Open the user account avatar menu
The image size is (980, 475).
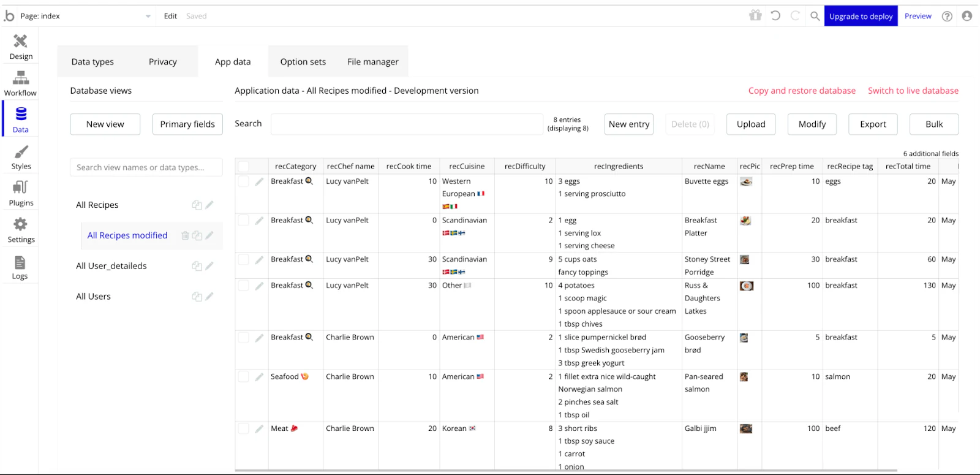coord(967,16)
